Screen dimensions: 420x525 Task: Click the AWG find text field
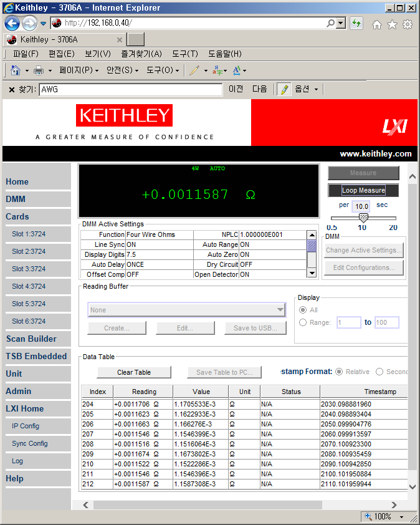[130, 90]
